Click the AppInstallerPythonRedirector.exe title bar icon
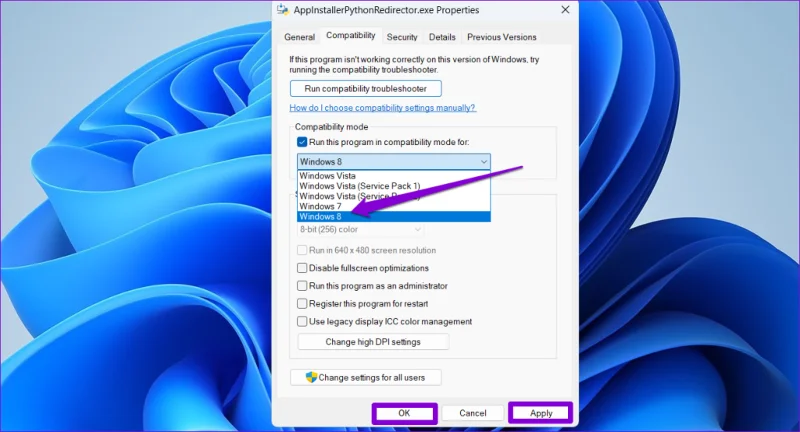The width and height of the screenshot is (800, 432). pos(283,10)
